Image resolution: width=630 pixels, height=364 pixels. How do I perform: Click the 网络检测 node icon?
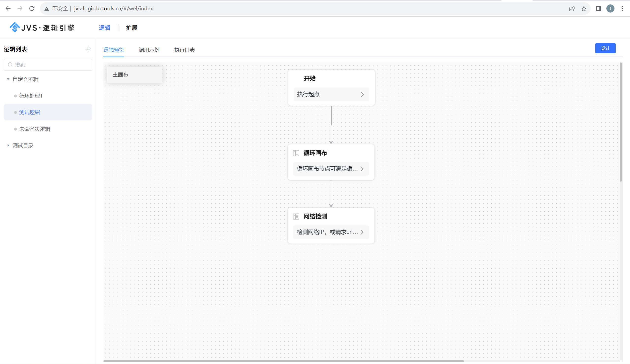click(296, 216)
